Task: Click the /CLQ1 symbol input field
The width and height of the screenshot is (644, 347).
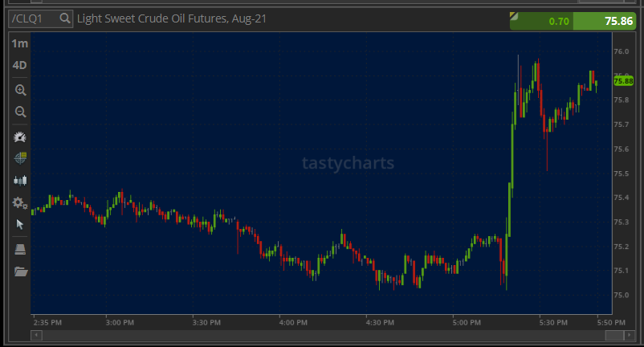Action: (32, 18)
